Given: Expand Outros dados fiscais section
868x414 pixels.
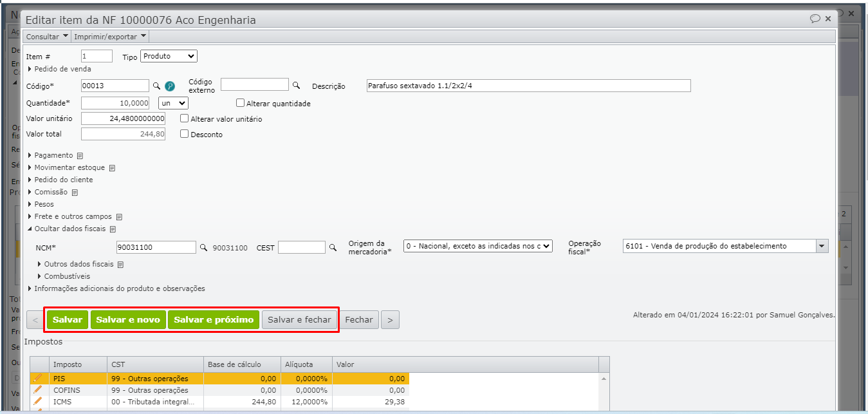Looking at the screenshot, I should (x=75, y=265).
